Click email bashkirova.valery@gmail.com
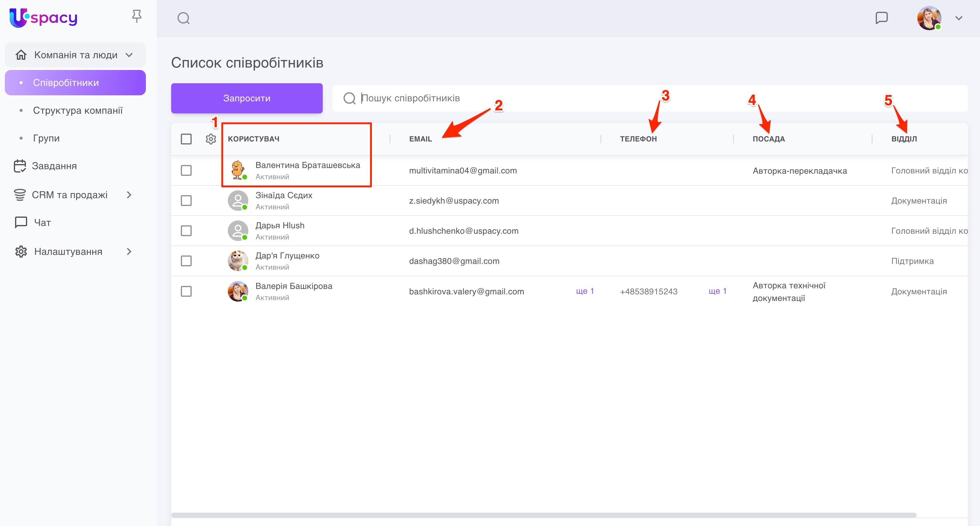 pyautogui.click(x=466, y=291)
